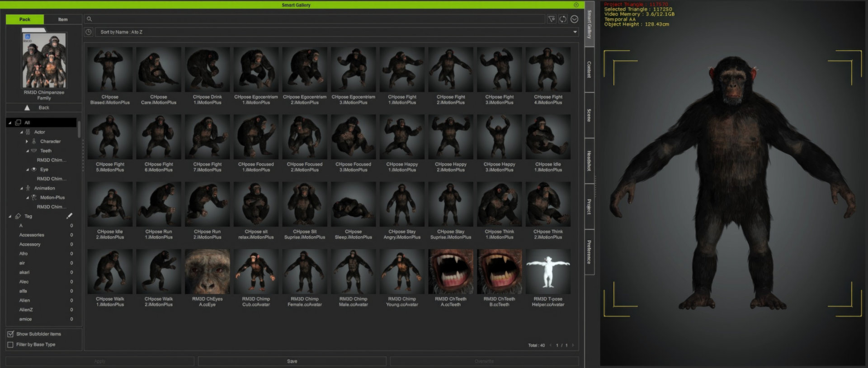Collapse the Tag section arrow
Viewport: 868px width, 368px height.
click(10, 216)
